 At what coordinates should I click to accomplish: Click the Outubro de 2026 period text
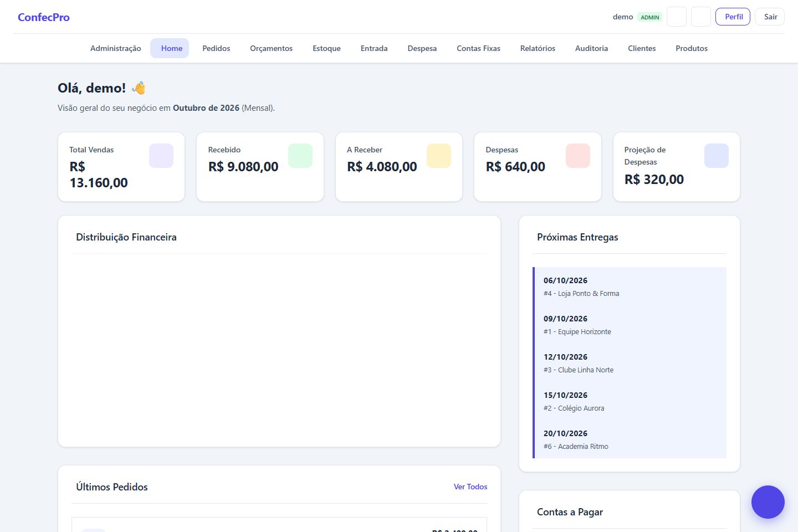coord(206,108)
